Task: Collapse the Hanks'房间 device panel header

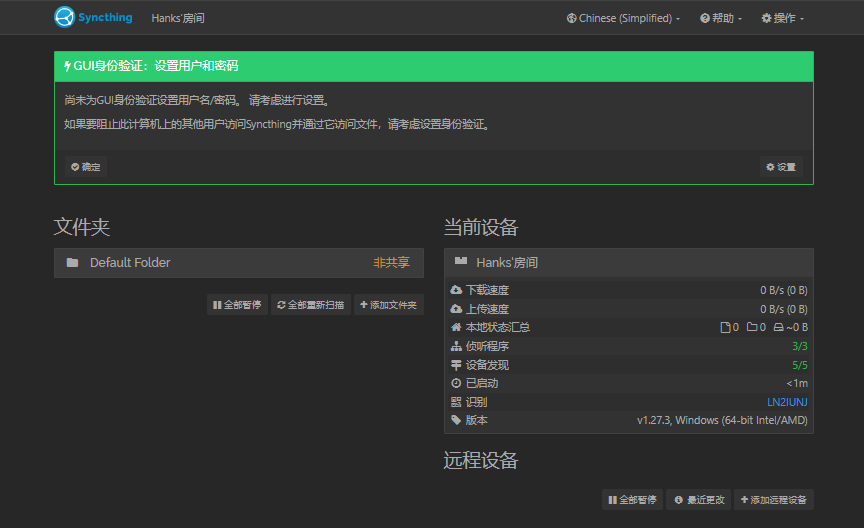Action: 629,263
